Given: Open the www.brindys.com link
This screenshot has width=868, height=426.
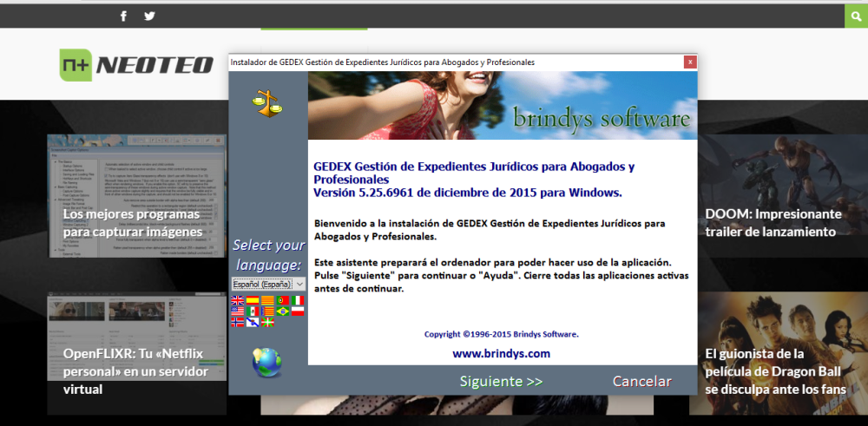Looking at the screenshot, I should click(x=502, y=353).
